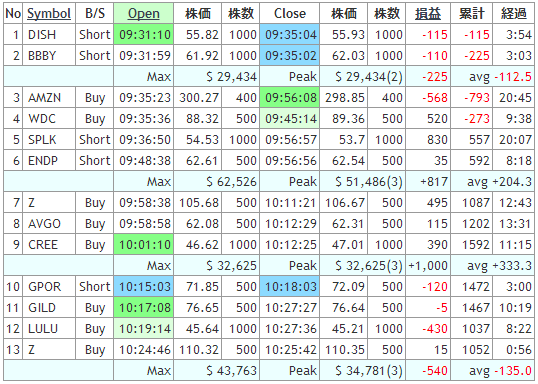
Task: Click the blue 10:15:03 open time for GPOR
Action: pos(143,287)
